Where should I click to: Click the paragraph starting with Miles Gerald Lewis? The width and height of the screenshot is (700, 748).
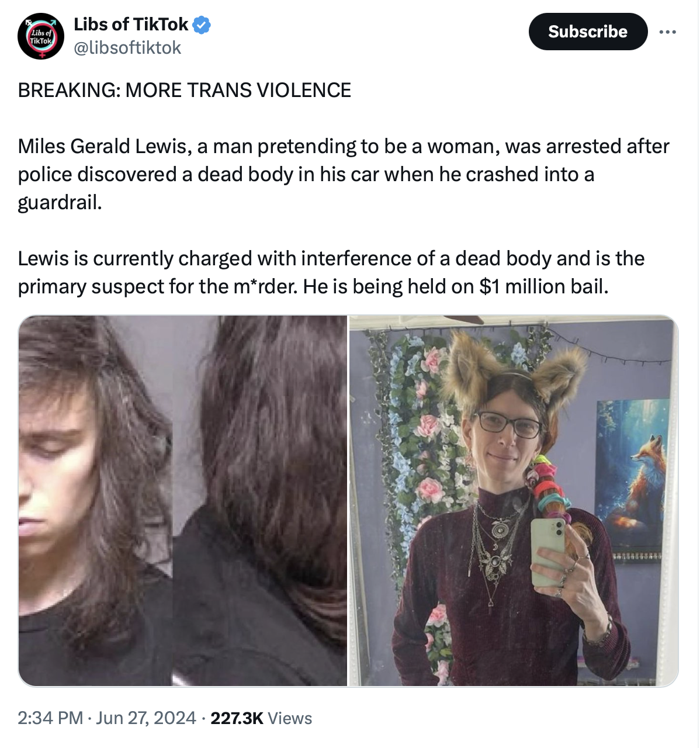pyautogui.click(x=344, y=174)
